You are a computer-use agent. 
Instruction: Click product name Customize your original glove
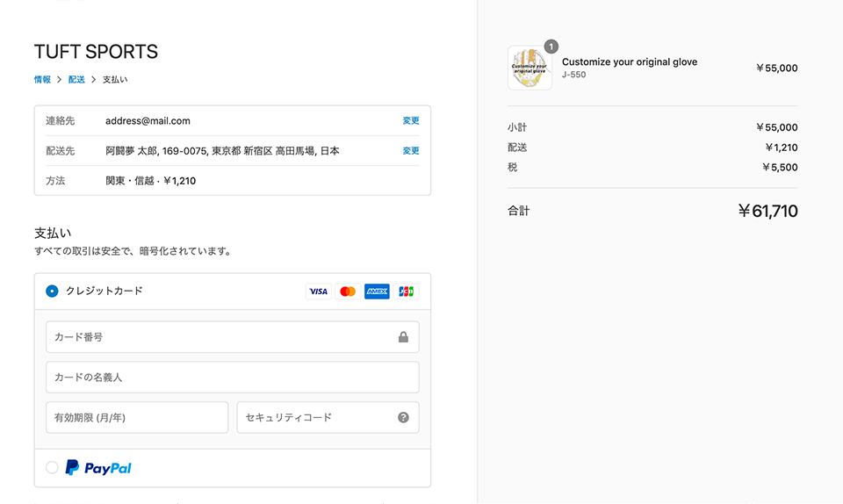pos(630,61)
